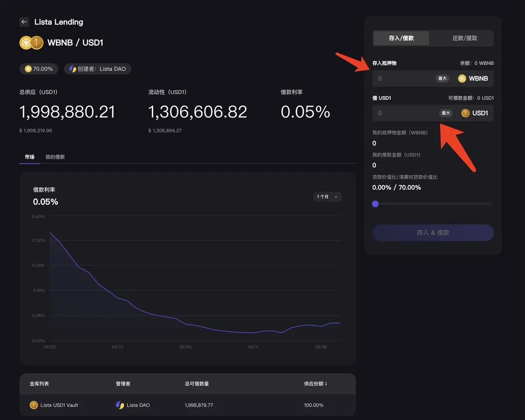Click the 70.00% LLTV badge
This screenshot has width=525, height=420.
(x=39, y=69)
